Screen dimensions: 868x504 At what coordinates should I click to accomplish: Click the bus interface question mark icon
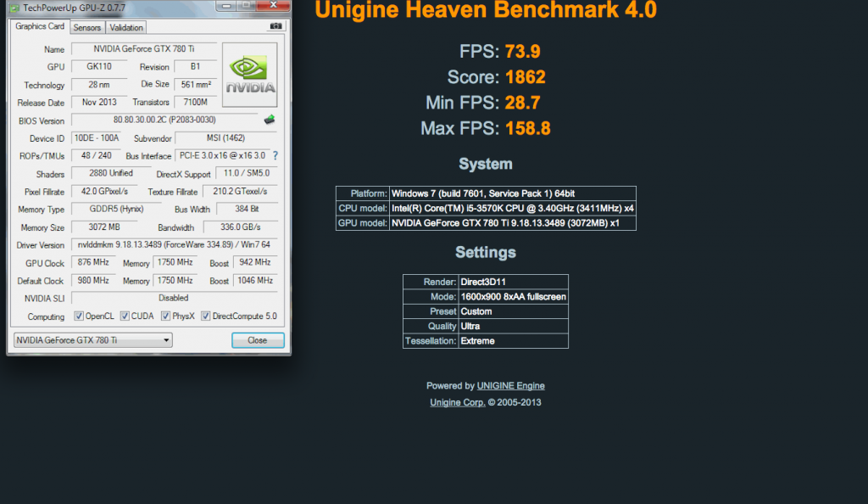point(275,156)
